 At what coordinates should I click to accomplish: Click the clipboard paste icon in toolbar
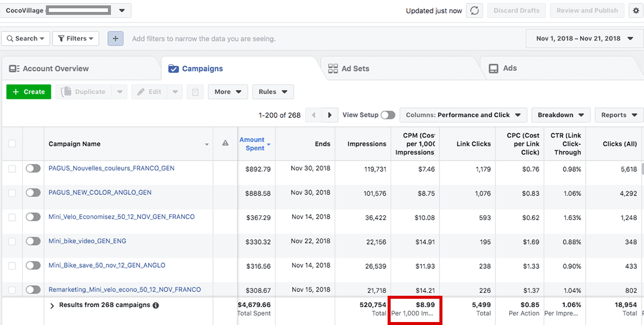pyautogui.click(x=194, y=92)
